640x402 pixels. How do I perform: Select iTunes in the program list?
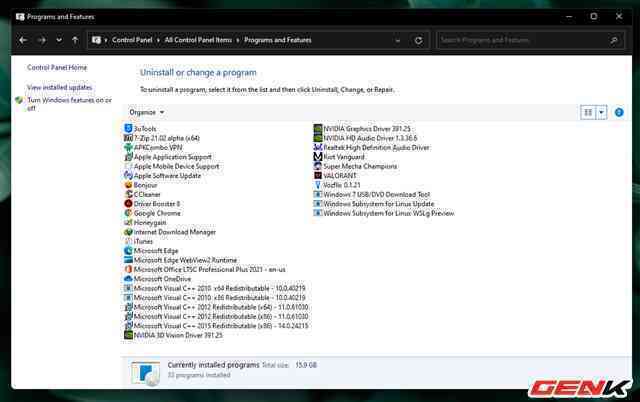(x=138, y=241)
